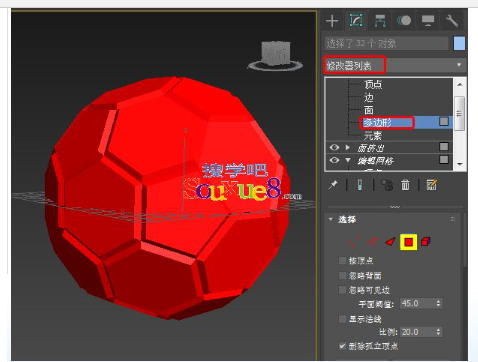Collapse the 选择 rollout

331,219
